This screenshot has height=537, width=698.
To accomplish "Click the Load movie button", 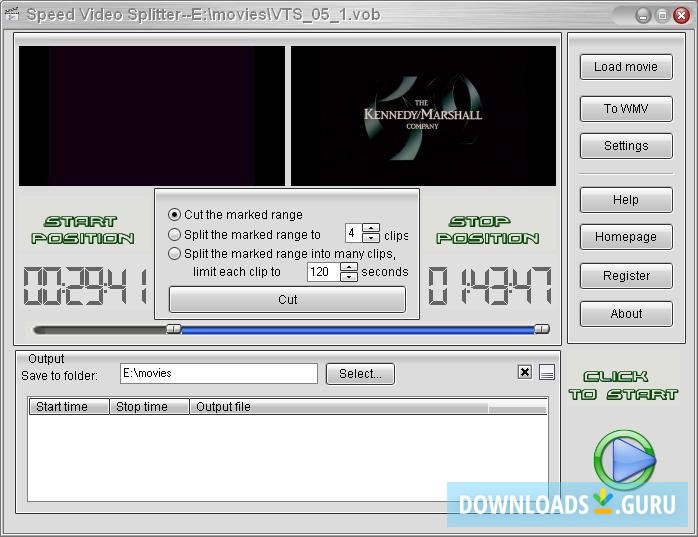I will click(626, 67).
